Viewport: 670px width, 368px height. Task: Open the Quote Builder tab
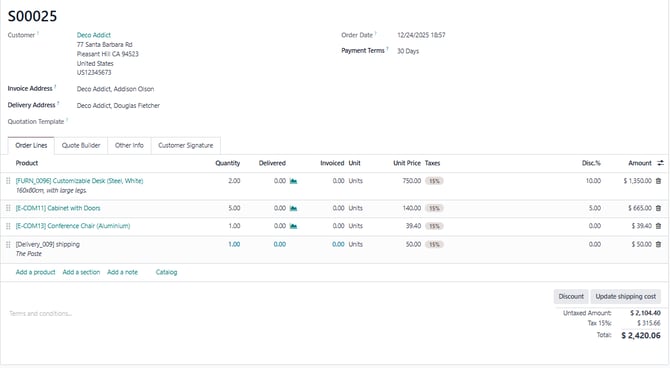coord(81,145)
